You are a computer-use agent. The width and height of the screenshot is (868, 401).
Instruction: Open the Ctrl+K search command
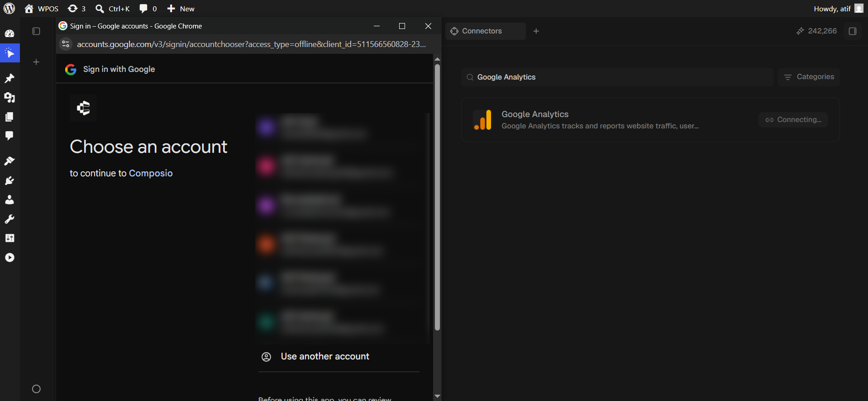(113, 9)
